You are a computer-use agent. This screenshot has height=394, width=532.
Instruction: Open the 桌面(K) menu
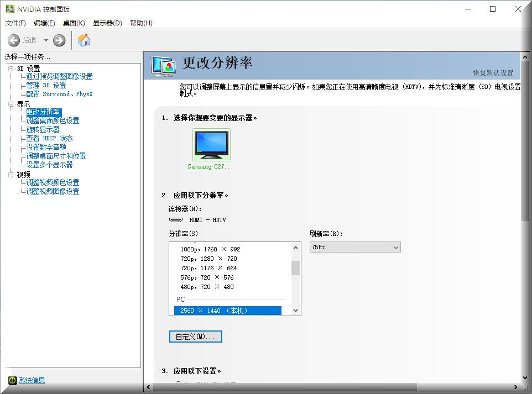[74, 23]
